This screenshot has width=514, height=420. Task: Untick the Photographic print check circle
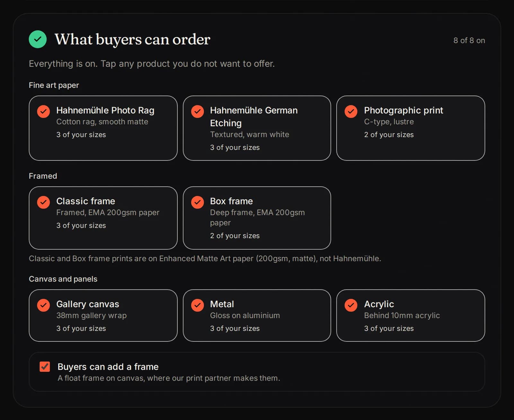[x=351, y=112]
